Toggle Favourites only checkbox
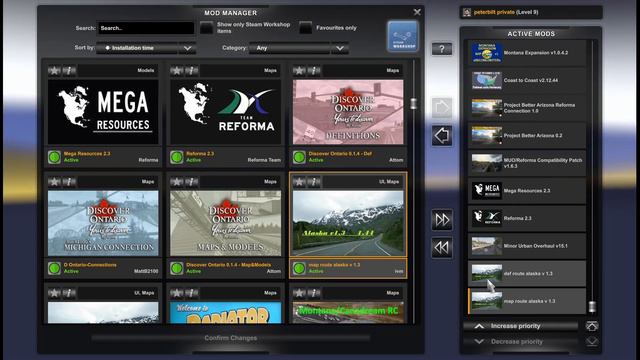The width and height of the screenshot is (640, 360). (305, 28)
